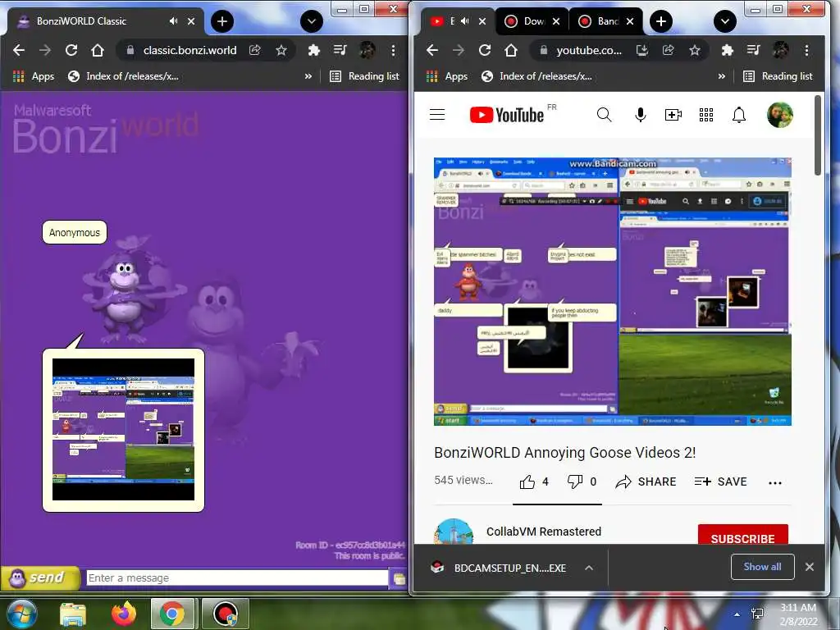Go back in BonziWORLD window

pyautogui.click(x=19, y=50)
